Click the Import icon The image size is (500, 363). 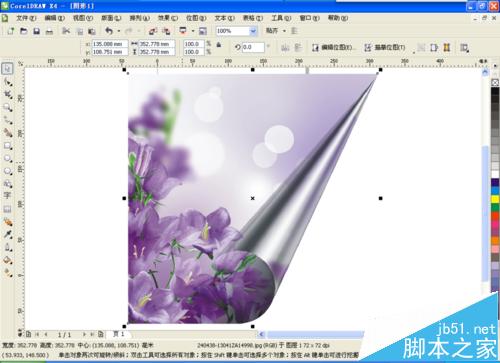click(x=153, y=31)
